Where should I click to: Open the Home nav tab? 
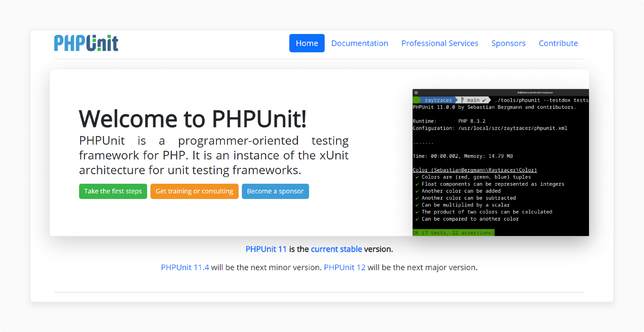pyautogui.click(x=307, y=43)
